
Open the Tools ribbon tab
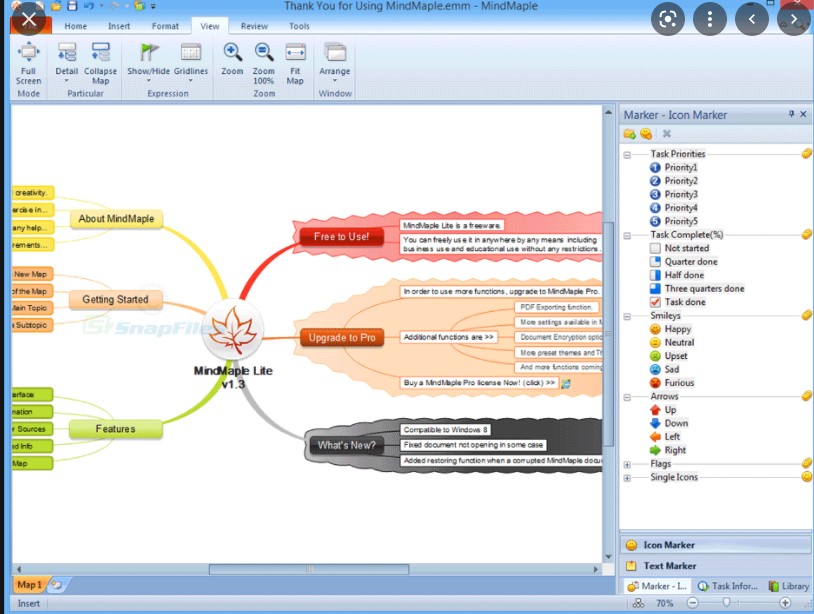click(300, 26)
